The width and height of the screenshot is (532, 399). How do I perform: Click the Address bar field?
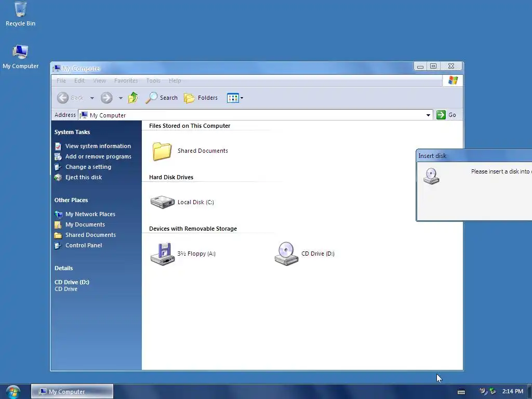pos(255,115)
